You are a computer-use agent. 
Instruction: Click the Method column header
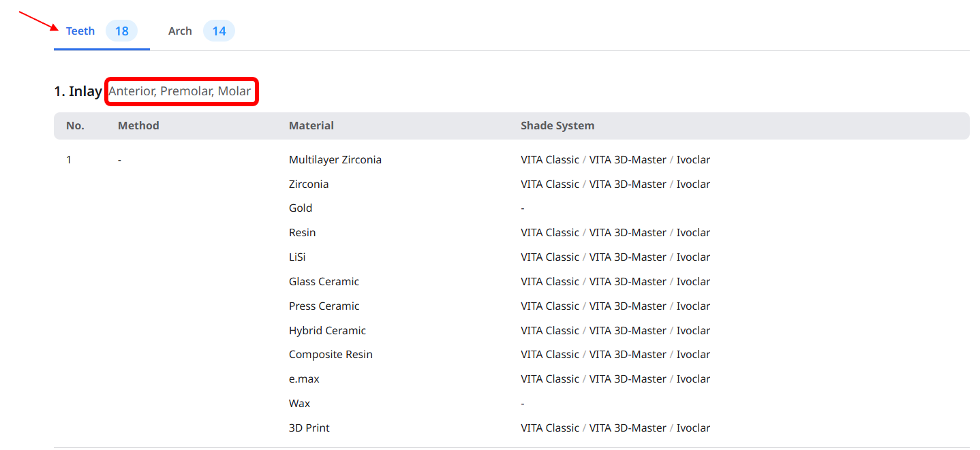click(x=138, y=126)
